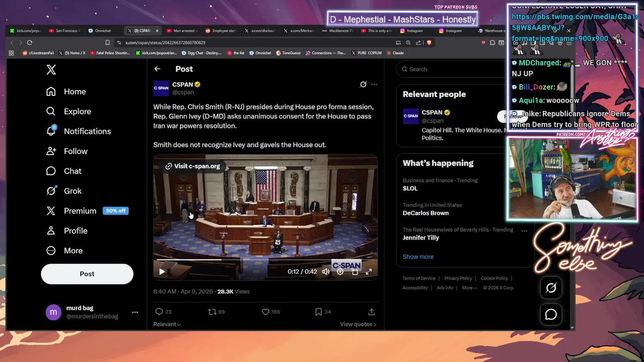Viewport: 644px width, 362px height.
Task: Open murd bag account options menu
Action: tap(135, 312)
